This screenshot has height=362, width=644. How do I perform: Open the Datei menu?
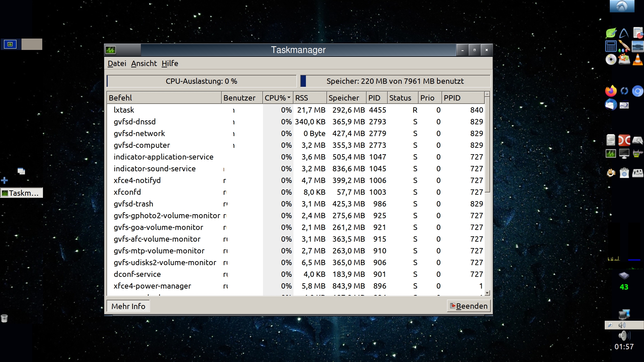click(x=117, y=63)
